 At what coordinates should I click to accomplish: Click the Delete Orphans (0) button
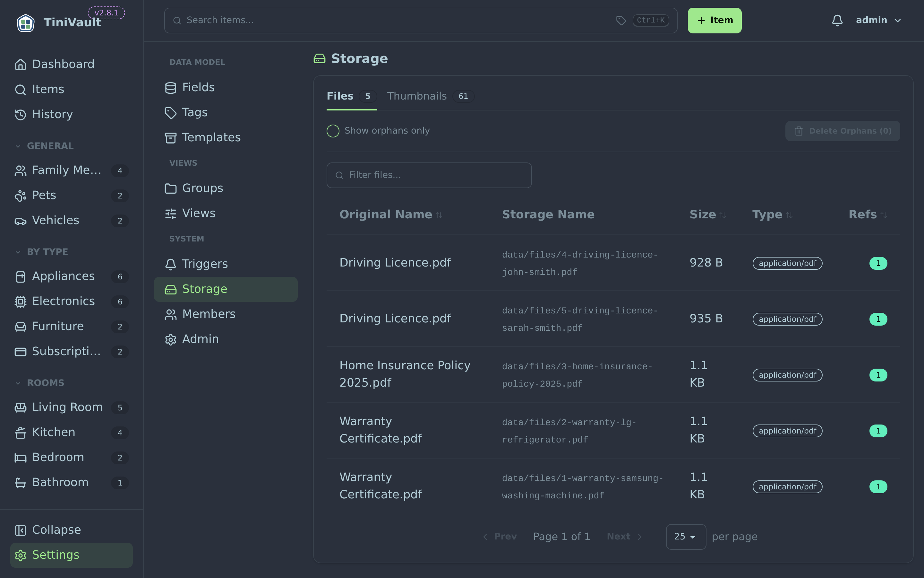click(x=842, y=131)
